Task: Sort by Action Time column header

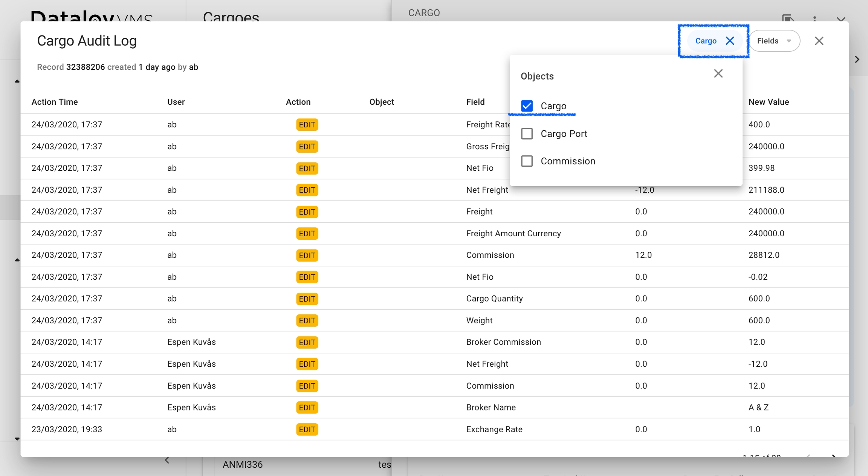Action: pos(55,102)
